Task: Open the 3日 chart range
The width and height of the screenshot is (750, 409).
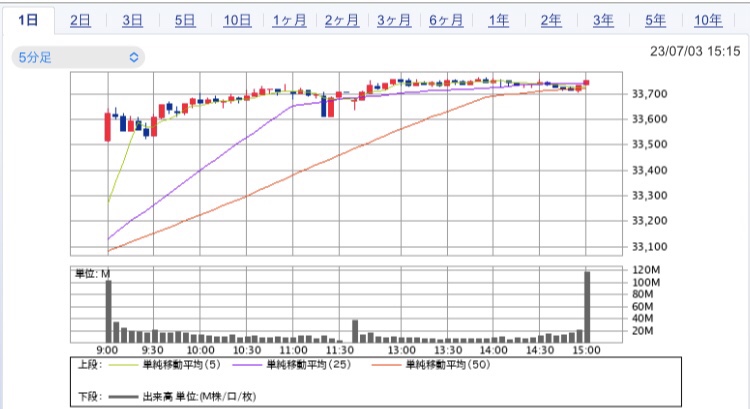Action: pyautogui.click(x=132, y=21)
